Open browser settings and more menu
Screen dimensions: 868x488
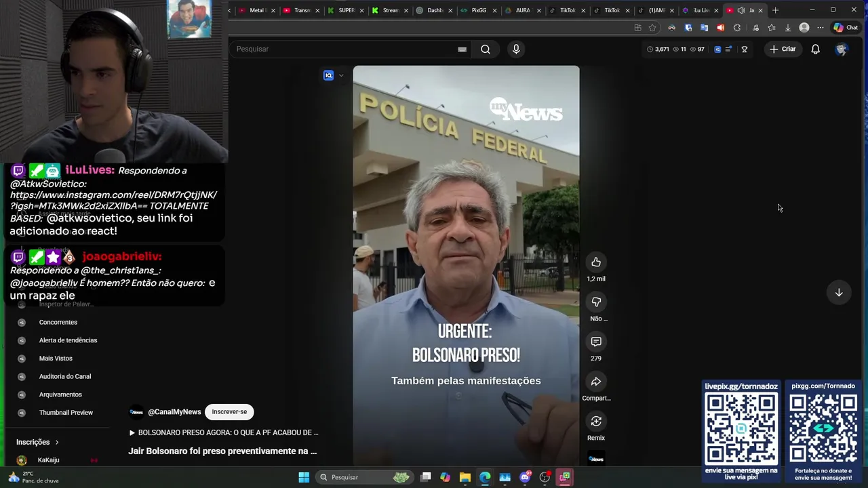tap(821, 28)
